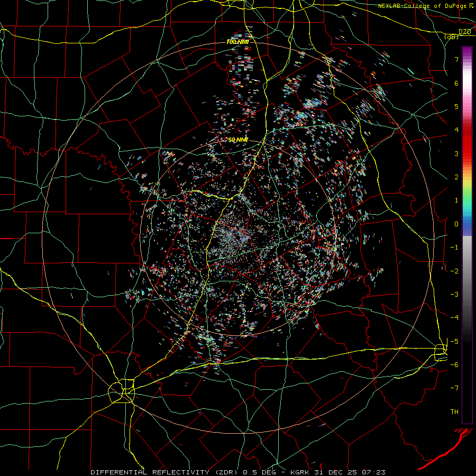Click the -7 value on the scale
This screenshot has height=476, width=476.
click(x=454, y=388)
